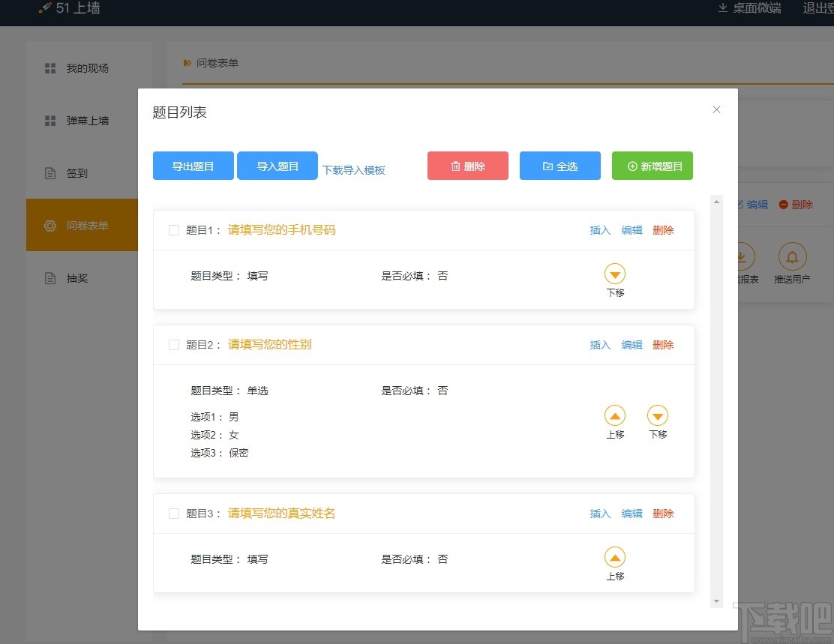Check the checkbox for 题目3
834x644 pixels.
[173, 514]
